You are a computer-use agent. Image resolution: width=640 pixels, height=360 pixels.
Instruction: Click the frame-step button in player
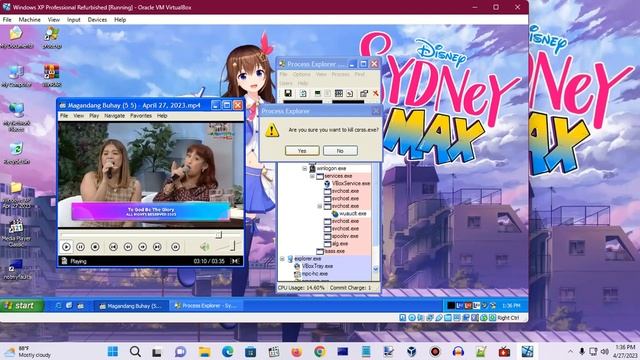(176, 247)
